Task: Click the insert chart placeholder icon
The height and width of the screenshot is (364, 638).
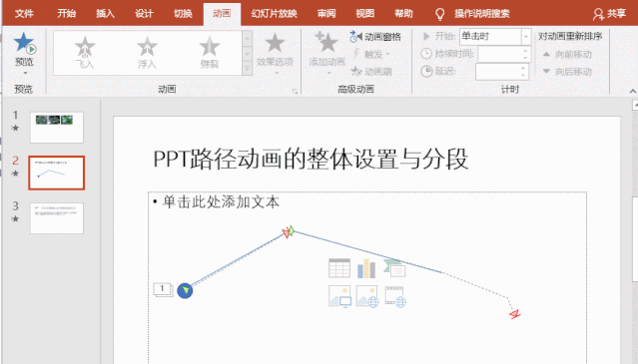Action: [x=366, y=268]
